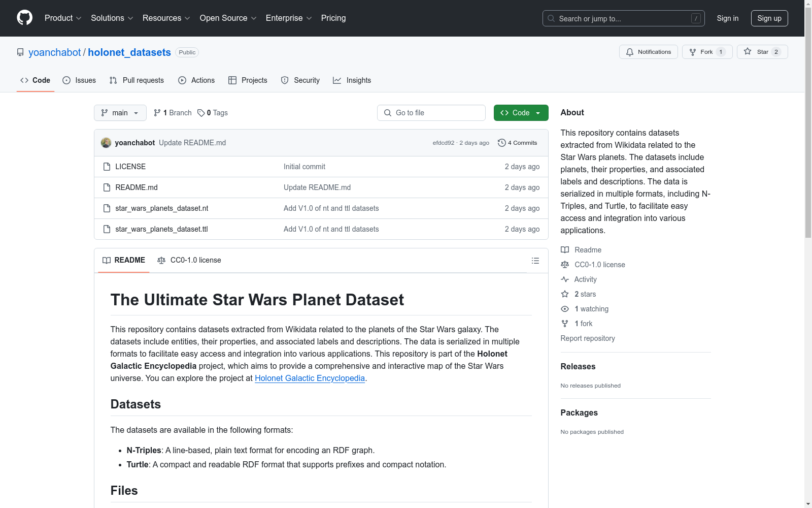The image size is (812, 508).
Task: Click the star icon beside 2 stars
Action: point(565,294)
